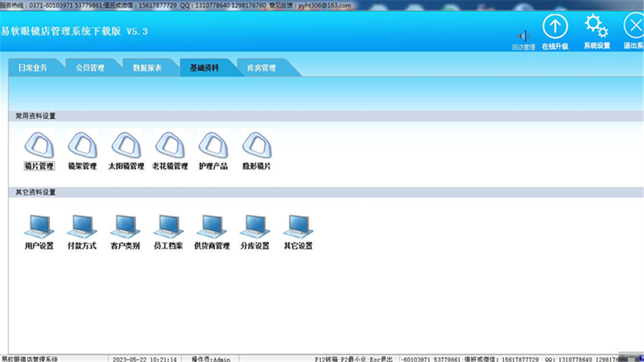
Task: Click the 回访管理 speaker icon
Action: pos(523,37)
